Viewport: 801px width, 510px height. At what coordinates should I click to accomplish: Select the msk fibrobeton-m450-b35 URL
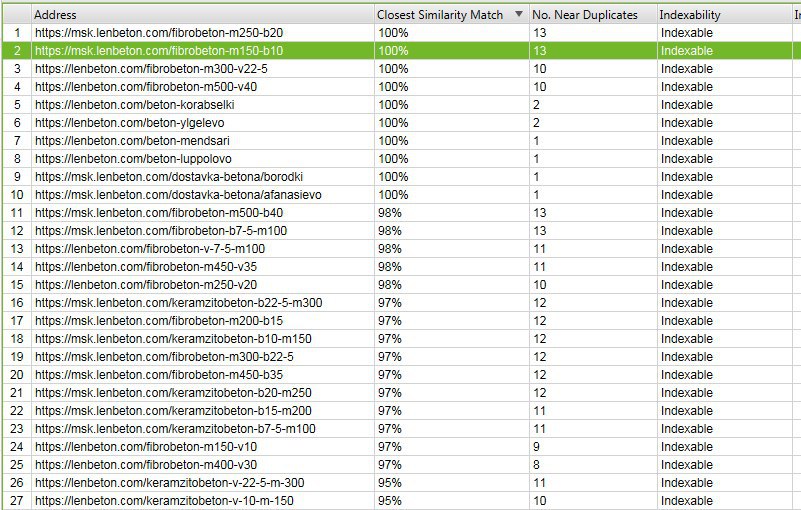159,375
